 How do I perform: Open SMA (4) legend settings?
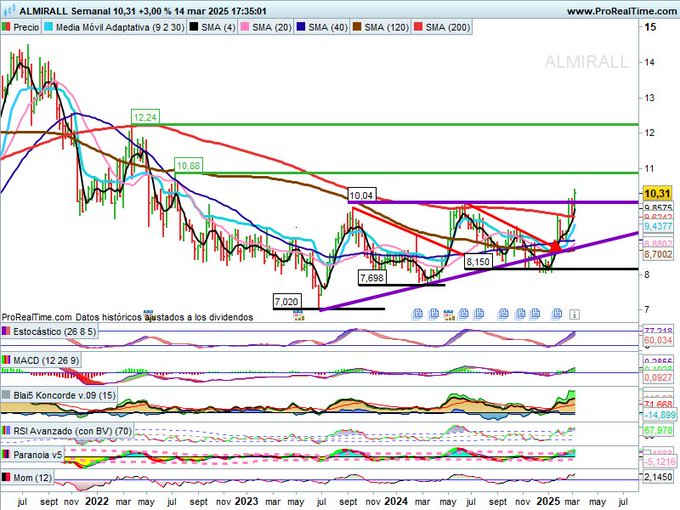[212, 27]
